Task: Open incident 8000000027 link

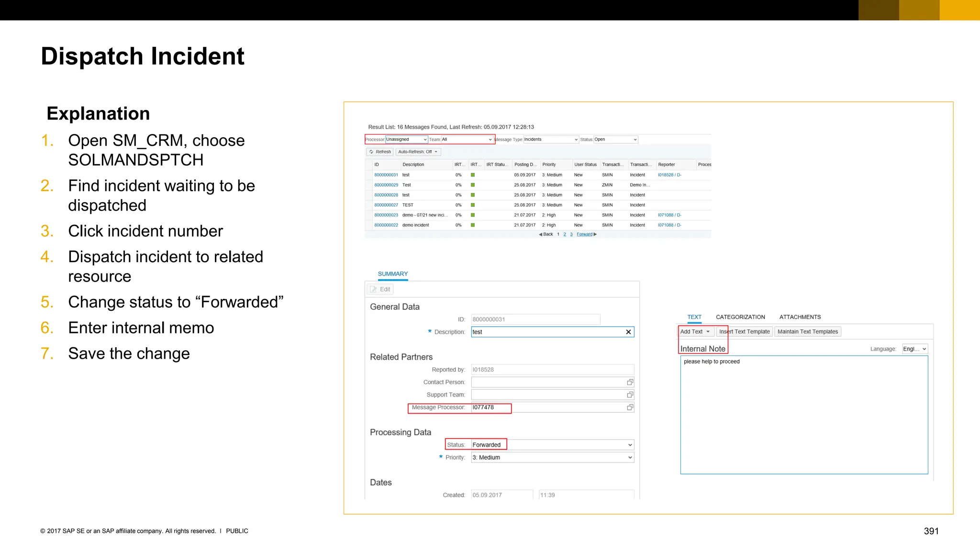Action: point(386,205)
